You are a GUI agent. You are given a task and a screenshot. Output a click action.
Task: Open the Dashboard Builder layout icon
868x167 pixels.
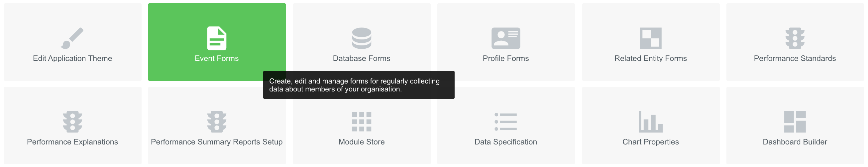(x=795, y=122)
